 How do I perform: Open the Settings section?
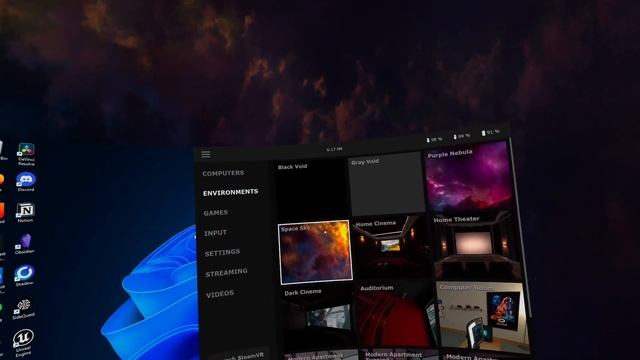(222, 253)
